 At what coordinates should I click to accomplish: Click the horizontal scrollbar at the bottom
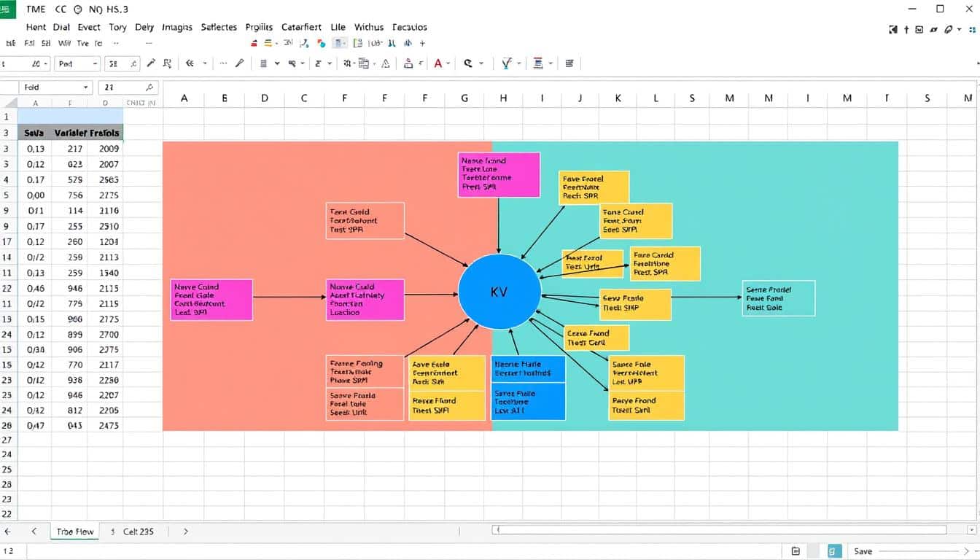tap(720, 530)
